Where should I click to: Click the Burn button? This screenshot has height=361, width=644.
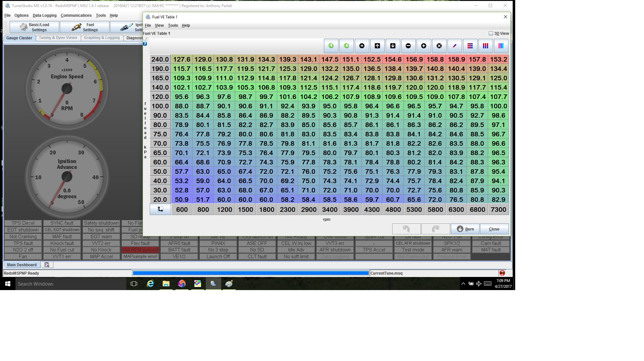465,229
